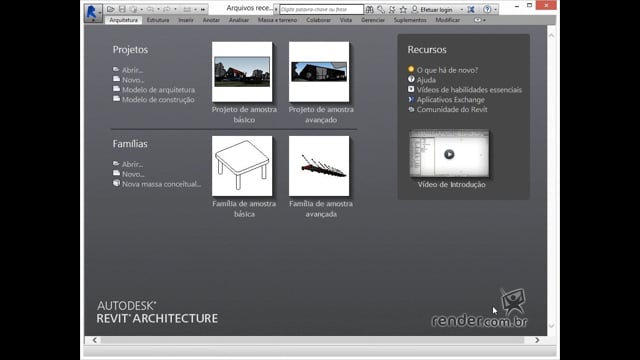This screenshot has width=640, height=360.
Task: Click the icon beside Vídeos de habilidades essenciais
Action: (x=411, y=89)
